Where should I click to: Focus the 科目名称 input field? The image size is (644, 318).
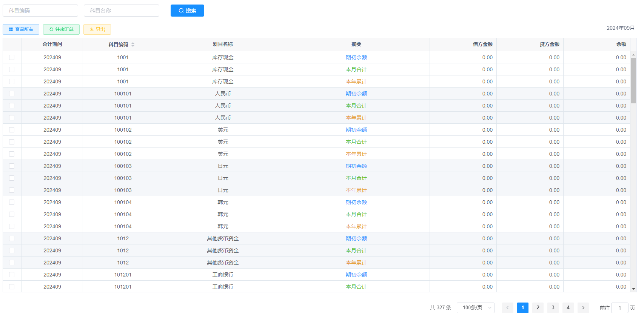coord(121,11)
